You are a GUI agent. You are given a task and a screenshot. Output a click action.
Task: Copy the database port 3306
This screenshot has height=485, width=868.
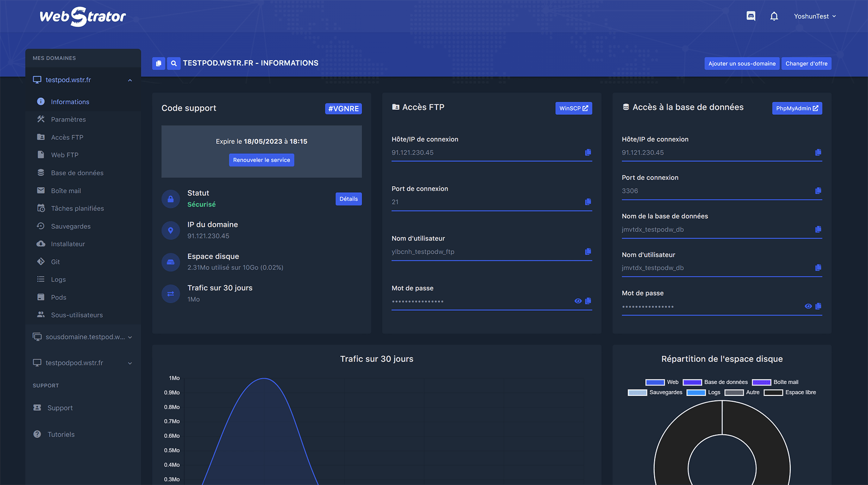pos(818,191)
